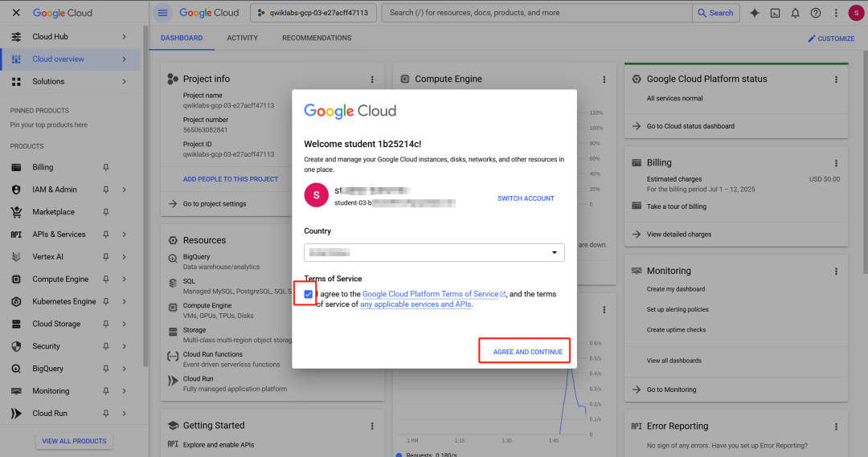The image size is (868, 457).
Task: Close the navigation menu with X icon
Action: click(16, 13)
